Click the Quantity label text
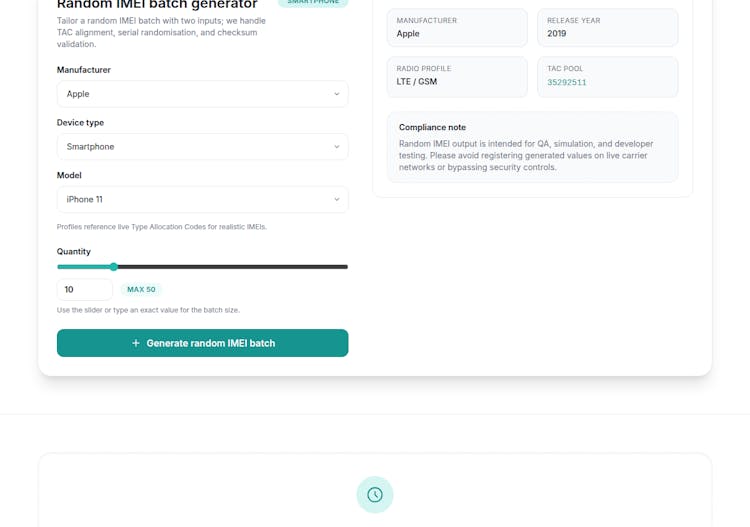Screen dimensions: 750x527 tap(74, 252)
